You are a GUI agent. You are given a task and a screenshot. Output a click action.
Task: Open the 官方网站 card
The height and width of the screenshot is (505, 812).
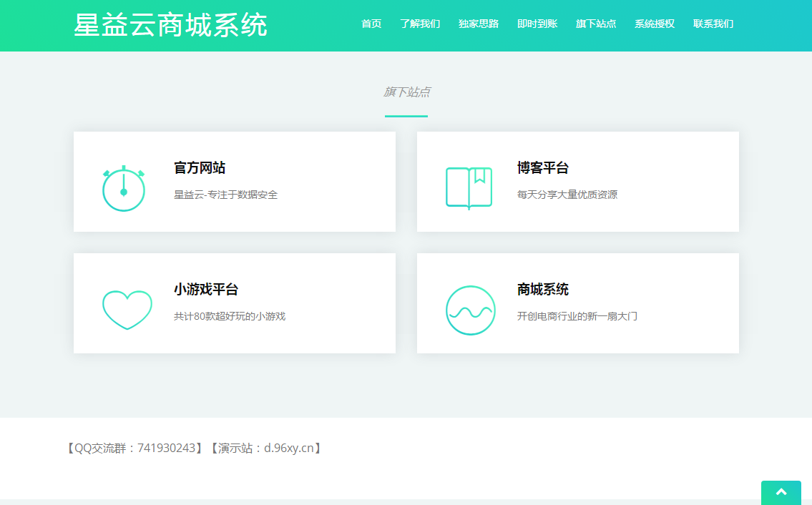pos(234,181)
